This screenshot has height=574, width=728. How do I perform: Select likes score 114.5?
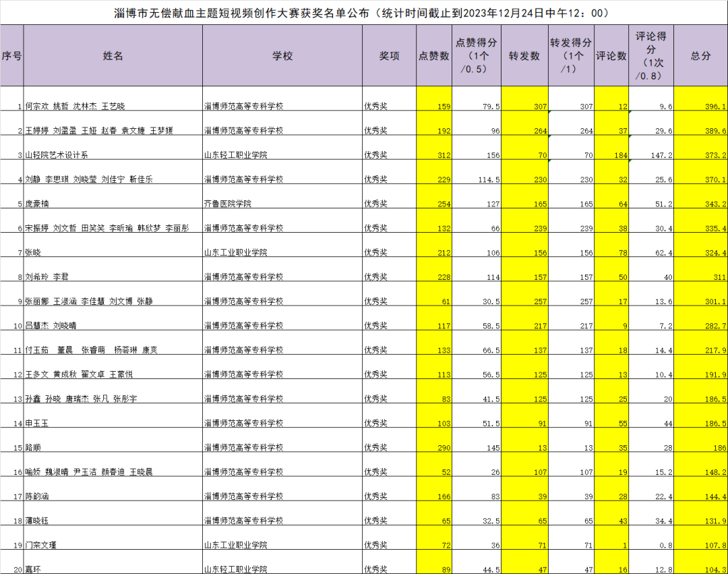[477, 172]
